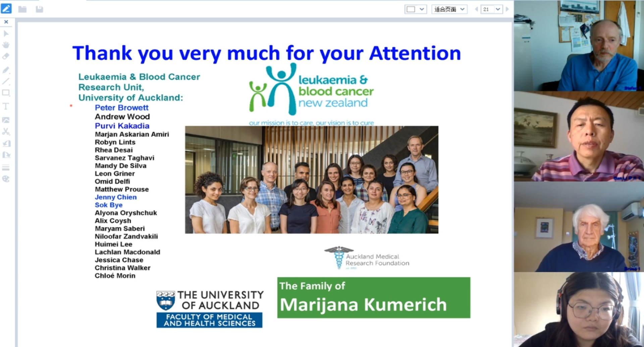Screen dimensions: 644x347
Task: Click the save disk icon
Action: [39, 9]
